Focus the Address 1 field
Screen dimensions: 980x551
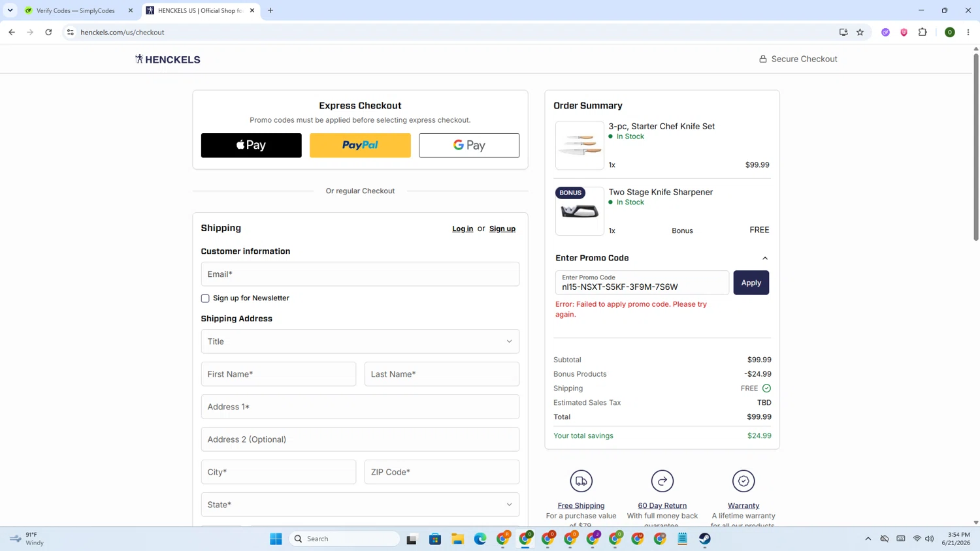tap(360, 407)
